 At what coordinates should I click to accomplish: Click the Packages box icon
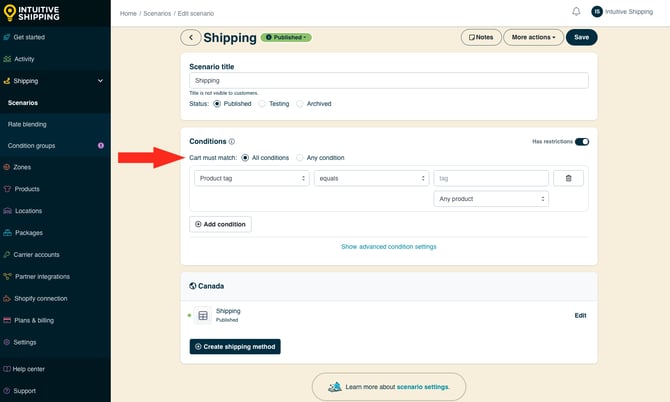[x=7, y=233]
